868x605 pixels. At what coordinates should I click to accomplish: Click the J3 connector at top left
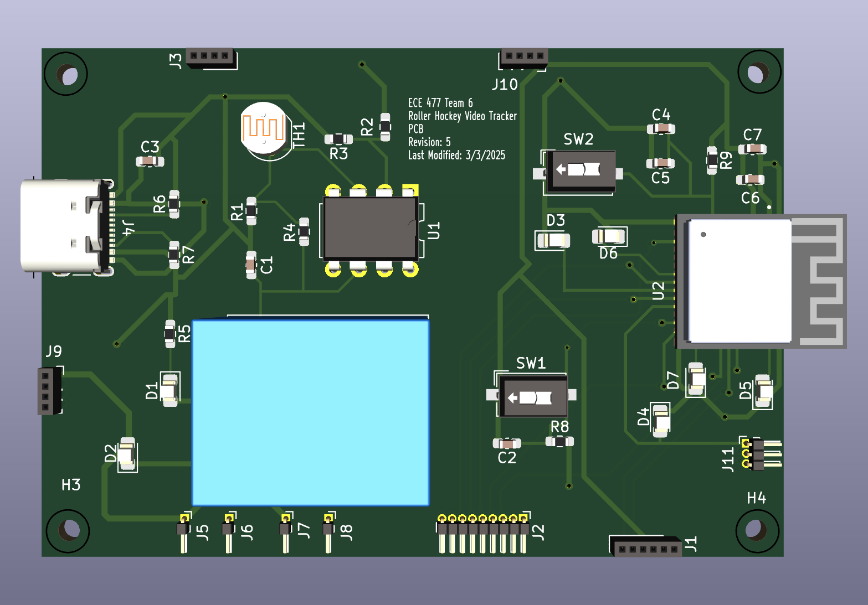(x=210, y=57)
